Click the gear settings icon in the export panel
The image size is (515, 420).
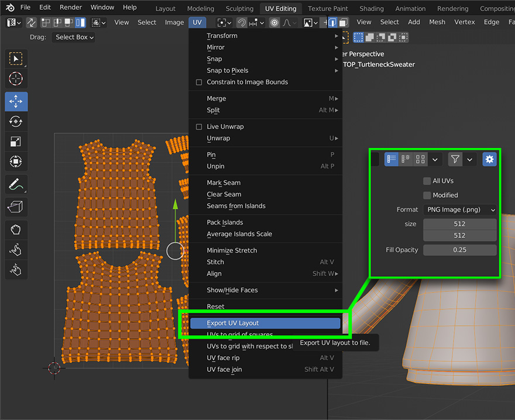[489, 159]
